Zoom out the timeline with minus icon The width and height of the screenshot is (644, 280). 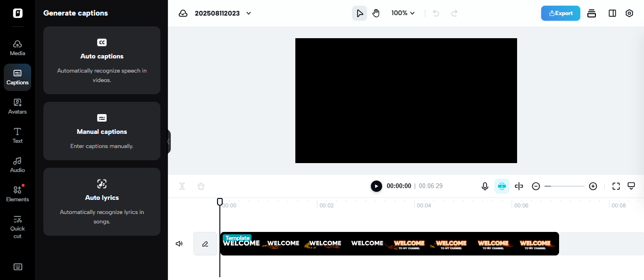click(x=536, y=186)
